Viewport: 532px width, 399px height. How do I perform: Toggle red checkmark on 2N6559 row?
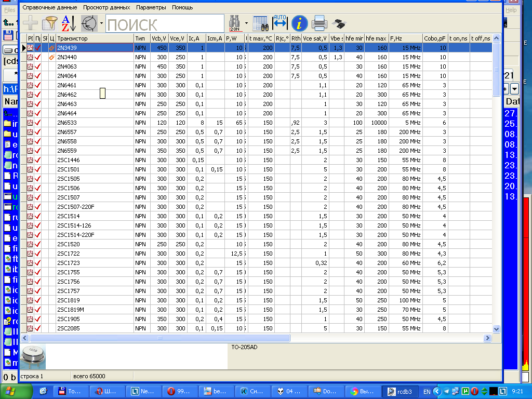point(37,151)
